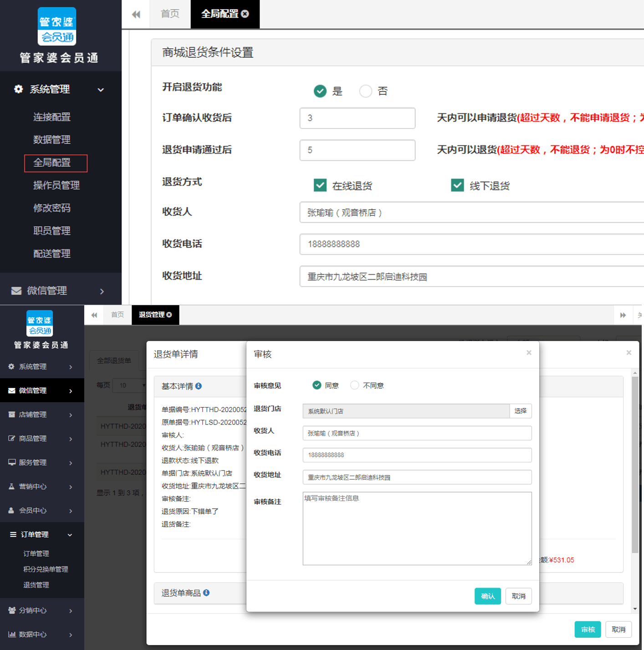The height and width of the screenshot is (650, 644).
Task: Close the 审核 dialog with the x
Action: [x=529, y=353]
